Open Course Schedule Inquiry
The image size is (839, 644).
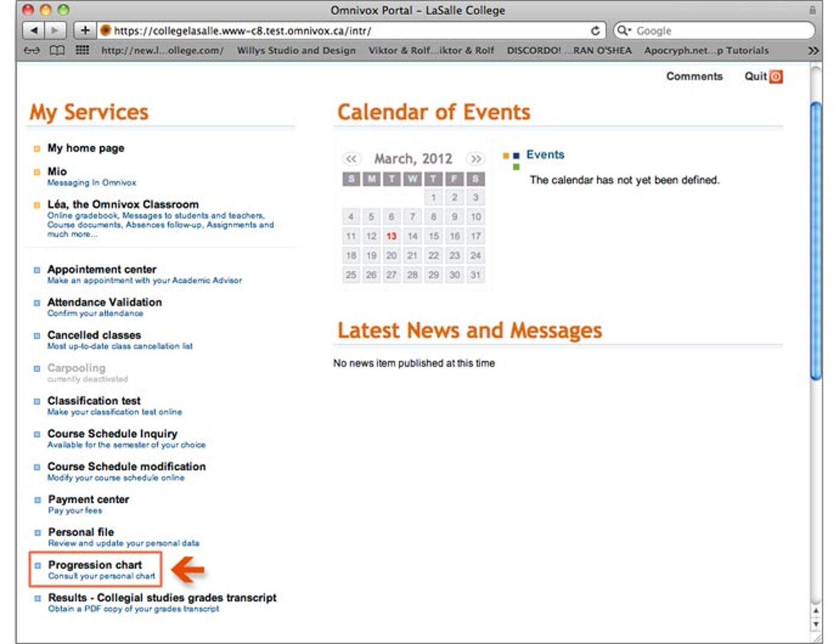pos(112,433)
